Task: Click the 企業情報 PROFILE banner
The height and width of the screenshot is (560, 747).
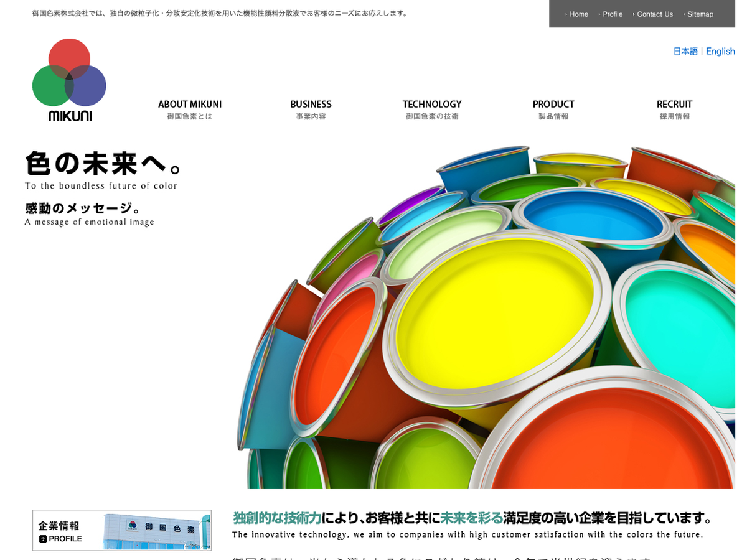Action: [122, 530]
